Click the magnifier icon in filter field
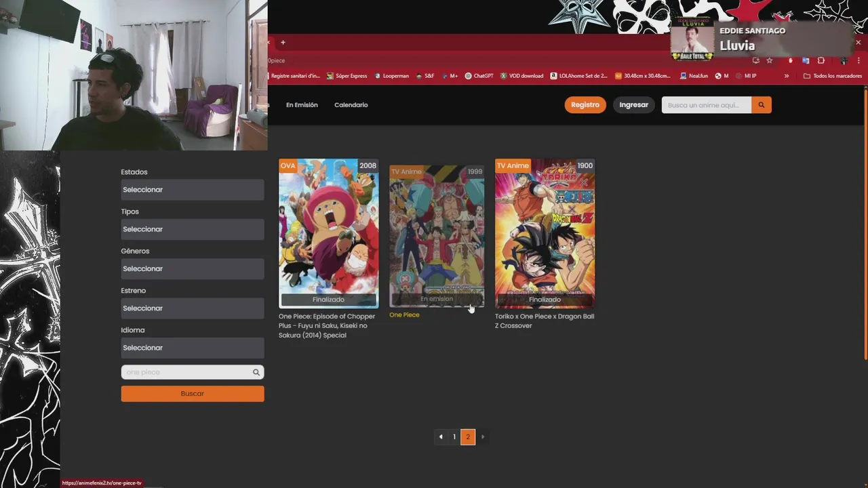The width and height of the screenshot is (868, 488). (256, 372)
